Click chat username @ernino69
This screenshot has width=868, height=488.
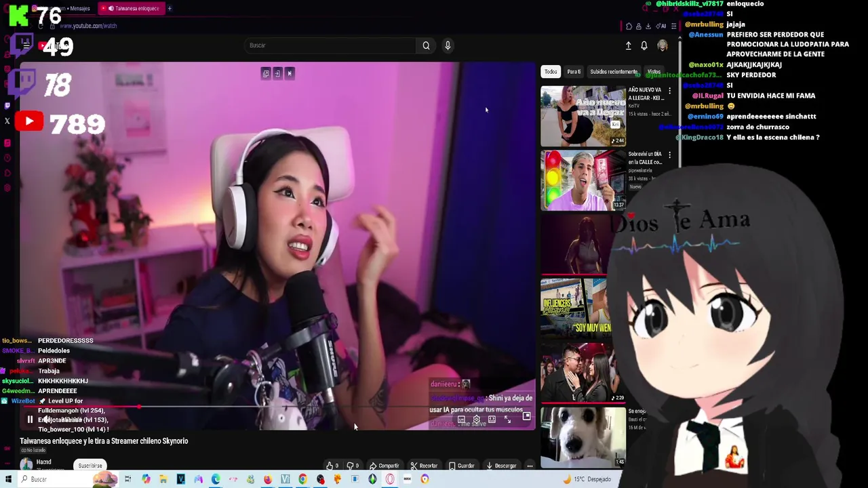(x=705, y=117)
